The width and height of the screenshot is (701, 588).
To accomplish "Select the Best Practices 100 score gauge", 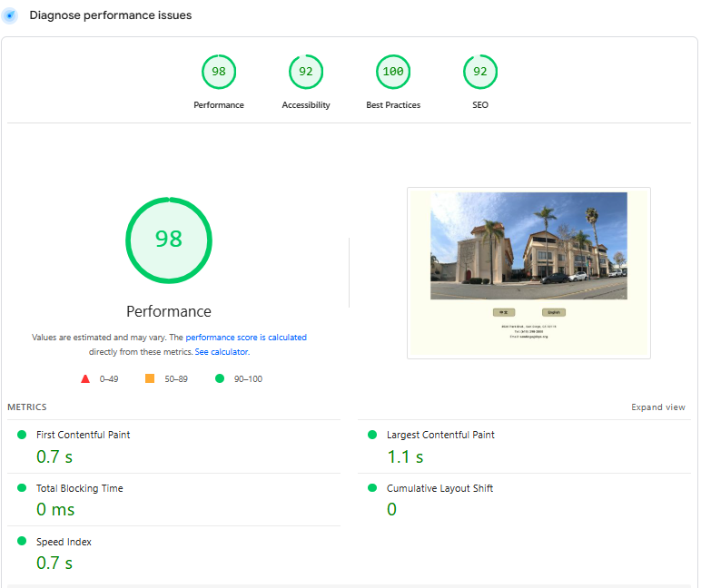I will click(x=393, y=72).
